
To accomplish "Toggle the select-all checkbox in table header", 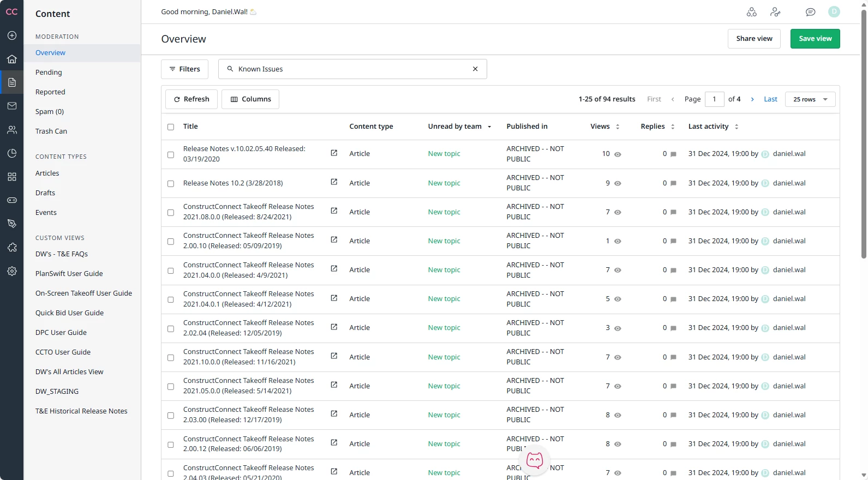I will [x=171, y=127].
